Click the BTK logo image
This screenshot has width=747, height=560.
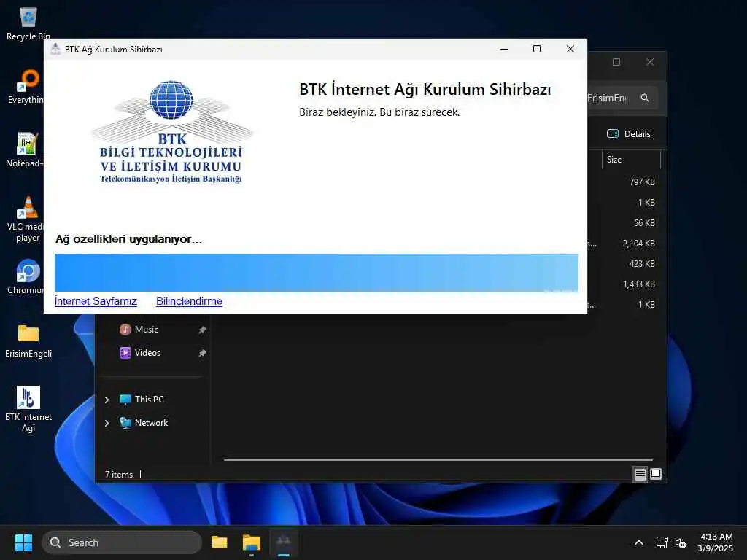pos(171,132)
